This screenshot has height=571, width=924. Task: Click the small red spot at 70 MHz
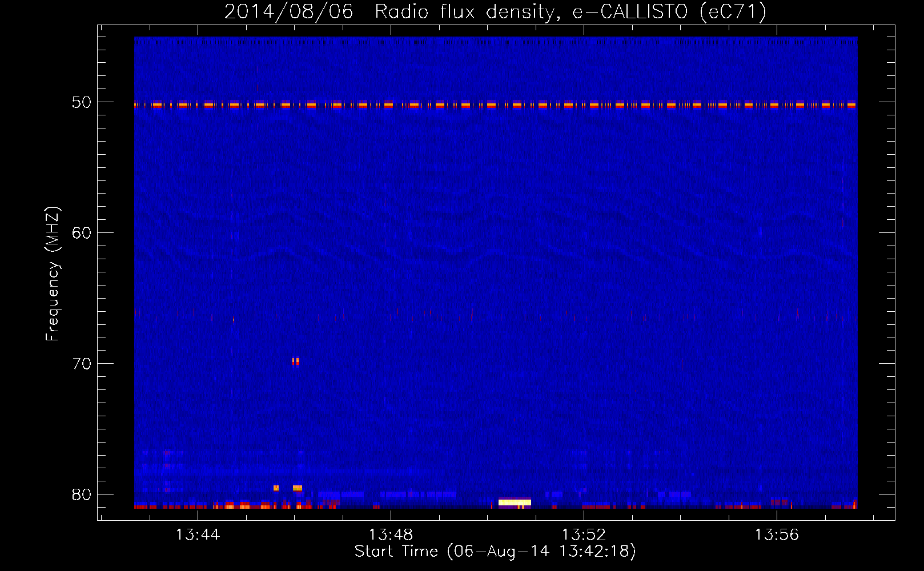click(295, 361)
